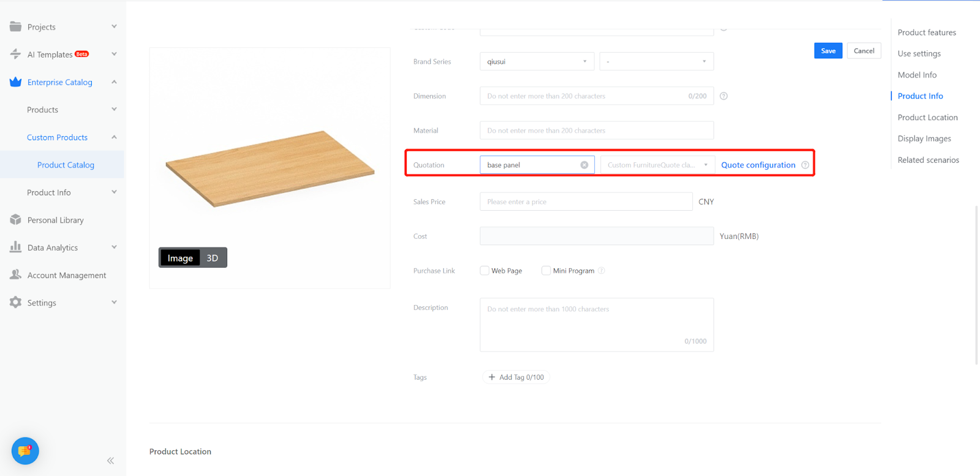980x476 pixels.
Task: Expand the Products submenu chevron
Action: [114, 109]
